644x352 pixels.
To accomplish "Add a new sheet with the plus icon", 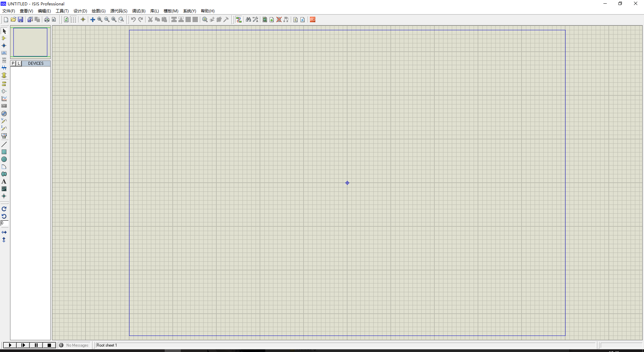I will point(272,19).
